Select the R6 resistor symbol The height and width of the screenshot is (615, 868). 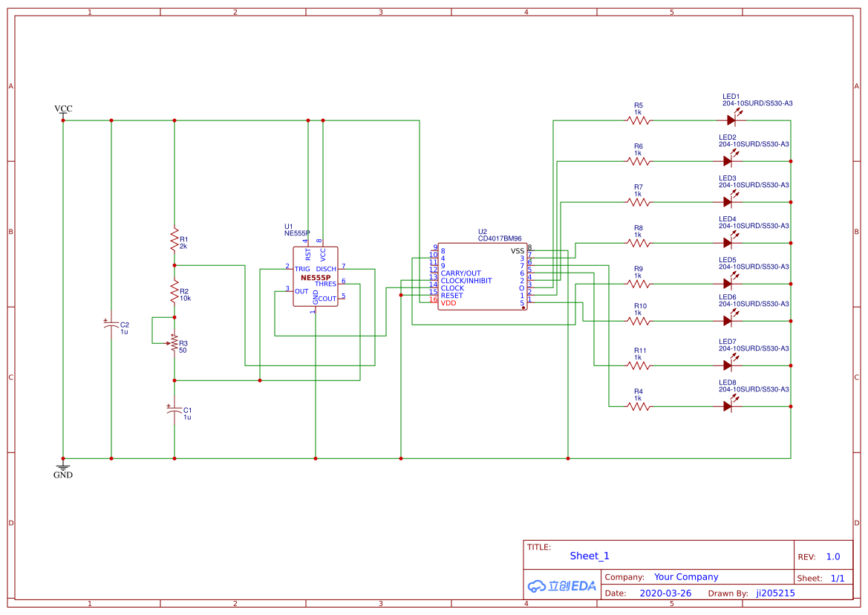(x=639, y=161)
